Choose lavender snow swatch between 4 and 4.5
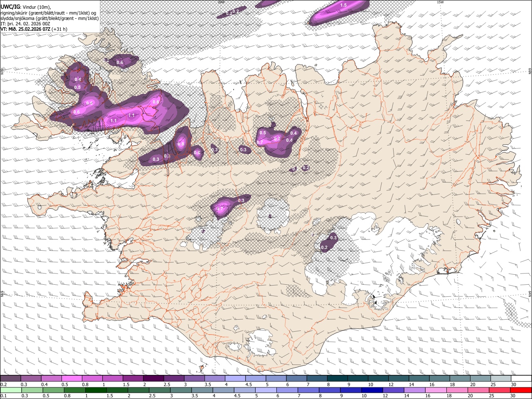Image resolution: width=532 pixels, height=399 pixels. pyautogui.click(x=235, y=379)
